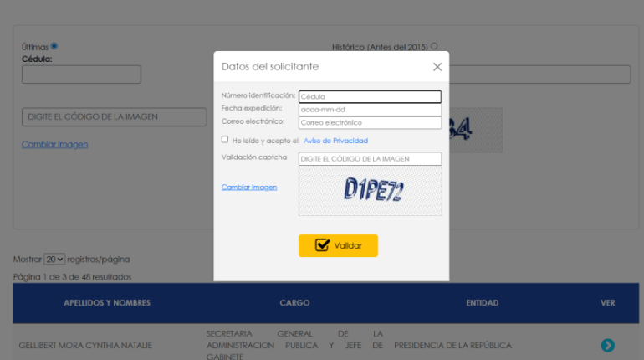Focus the Fecha expedición date field
The height and width of the screenshot is (360, 644).
click(370, 110)
